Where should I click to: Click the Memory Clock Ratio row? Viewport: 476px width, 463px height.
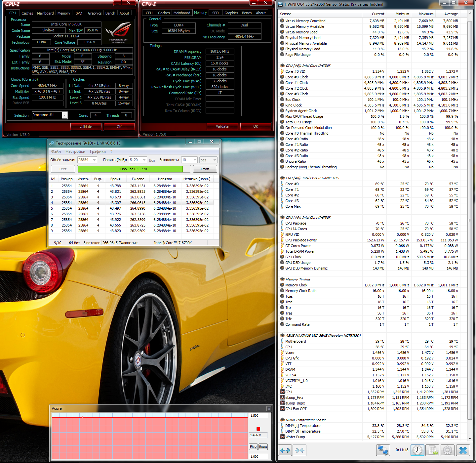point(373,291)
